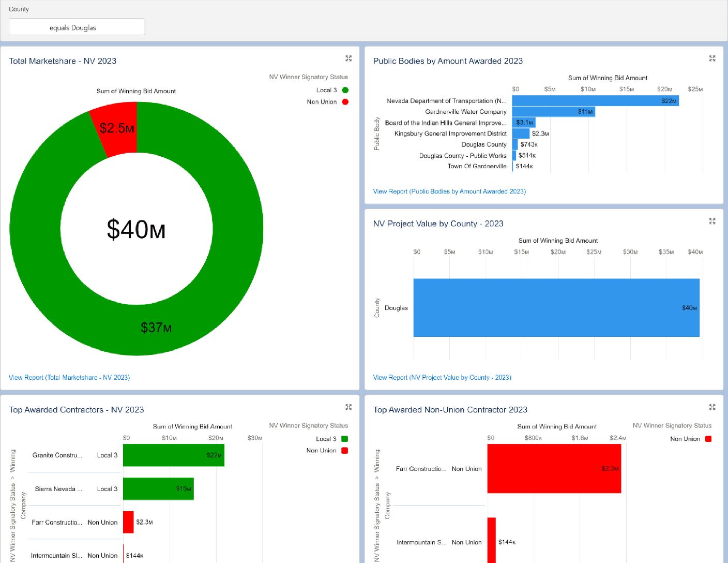Screen dimensions: 728x563
Task: Click red Non Union legend dot in Marketshare
Action: click(x=345, y=102)
